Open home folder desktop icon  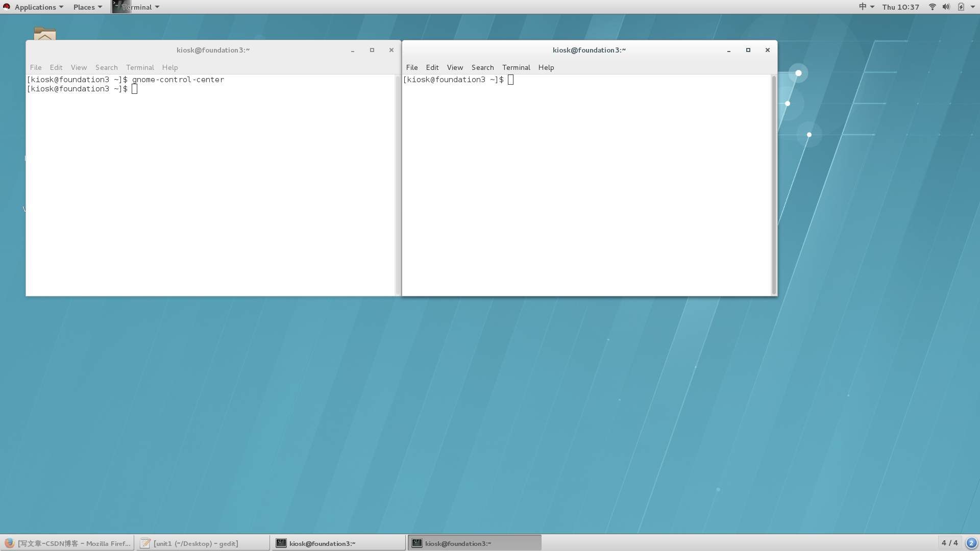(x=45, y=34)
